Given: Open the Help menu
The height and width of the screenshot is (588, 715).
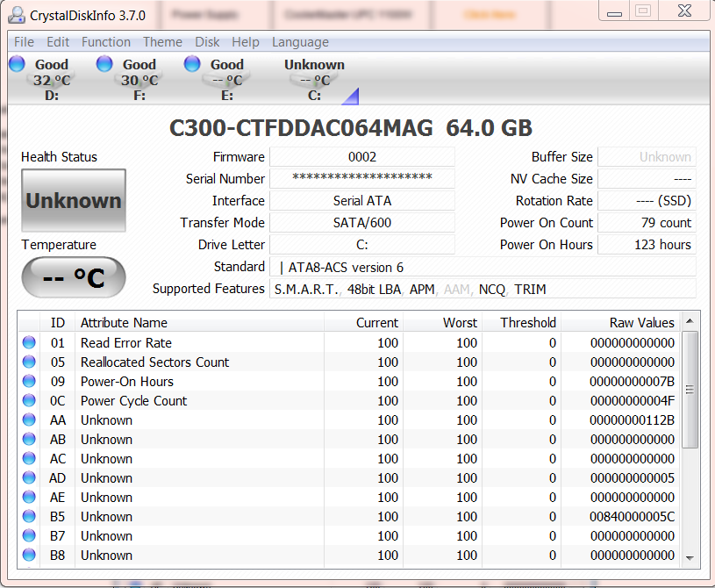Looking at the screenshot, I should (246, 42).
